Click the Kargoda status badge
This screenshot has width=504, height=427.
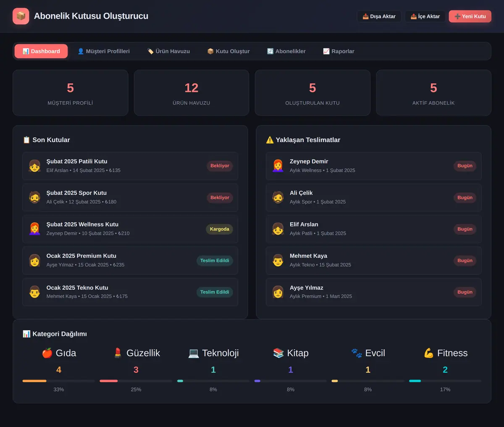click(x=220, y=229)
